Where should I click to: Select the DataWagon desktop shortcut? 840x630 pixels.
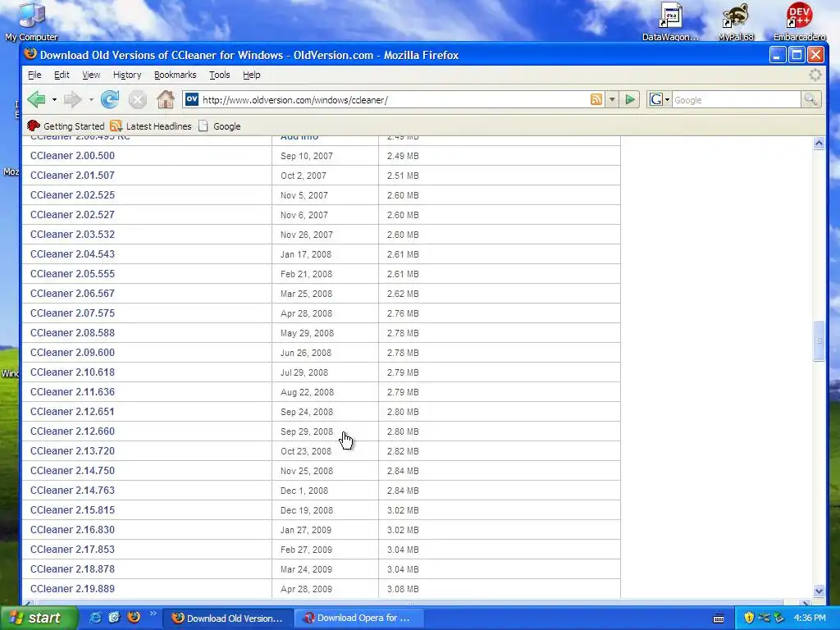point(671,21)
